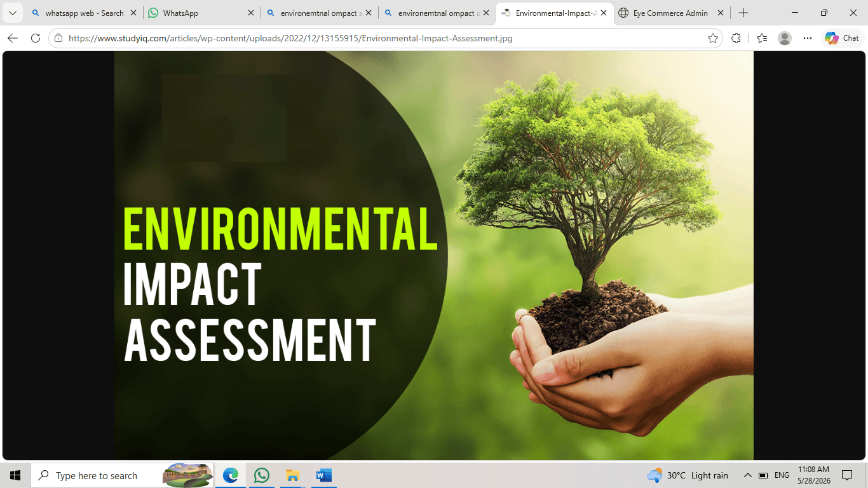
Task: View site information lock icon
Action: pos(58,38)
